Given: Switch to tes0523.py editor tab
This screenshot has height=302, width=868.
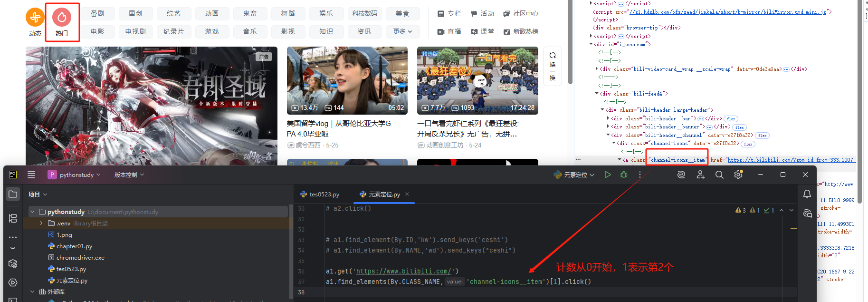Looking at the screenshot, I should [320, 194].
